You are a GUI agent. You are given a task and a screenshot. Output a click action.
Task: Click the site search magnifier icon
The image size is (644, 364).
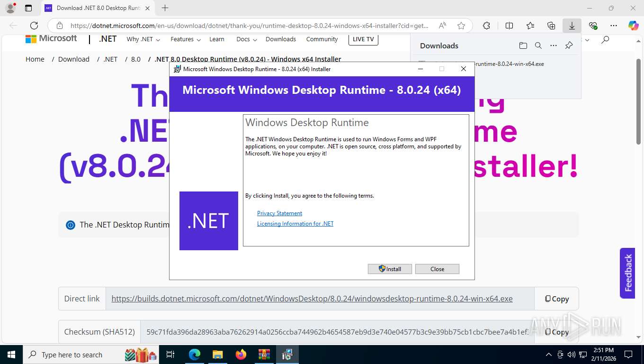pyautogui.click(x=605, y=40)
